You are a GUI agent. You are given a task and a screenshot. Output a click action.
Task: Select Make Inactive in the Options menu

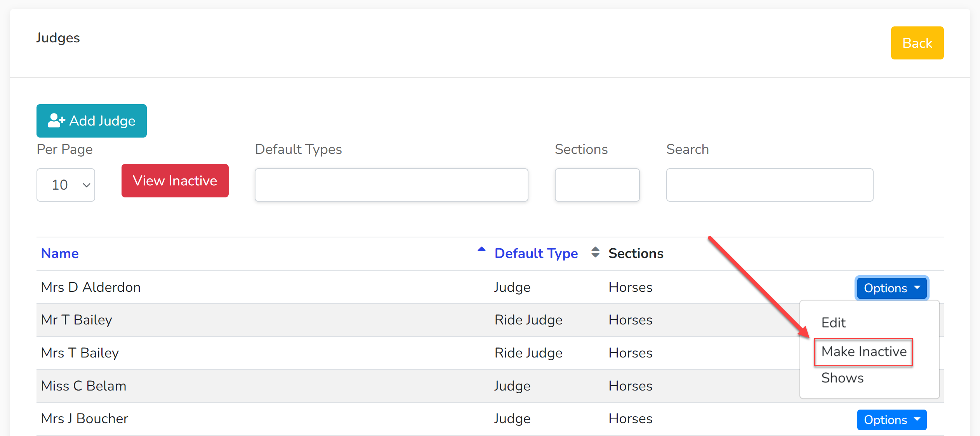864,352
